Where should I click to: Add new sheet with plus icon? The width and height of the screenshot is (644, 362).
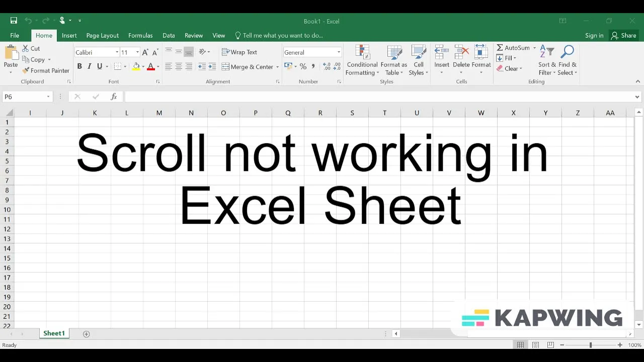pos(86,334)
